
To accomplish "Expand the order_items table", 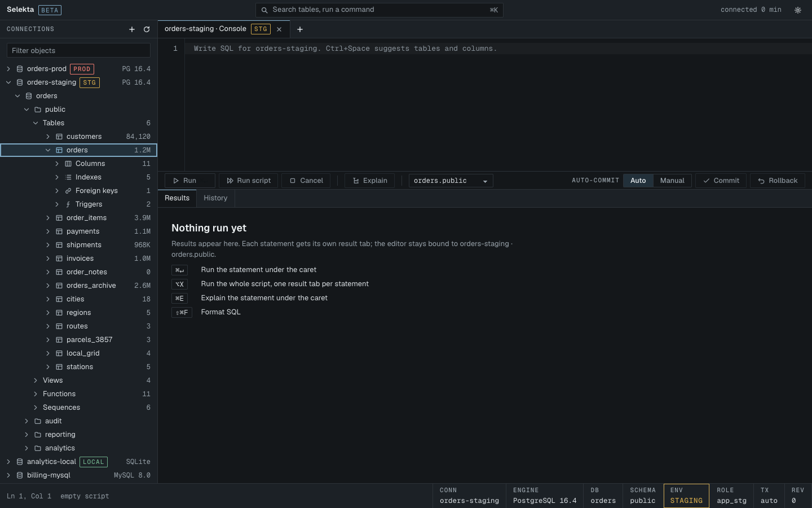I will pyautogui.click(x=48, y=218).
